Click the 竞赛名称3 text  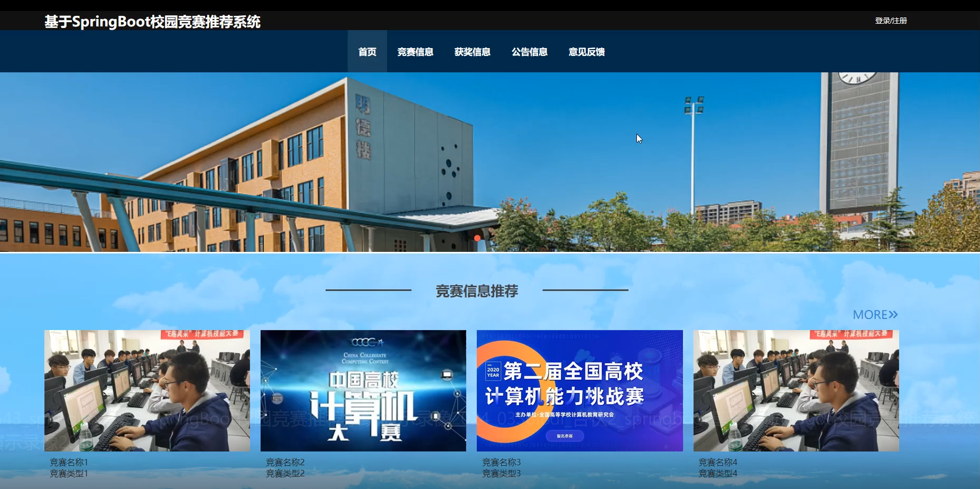pos(501,462)
